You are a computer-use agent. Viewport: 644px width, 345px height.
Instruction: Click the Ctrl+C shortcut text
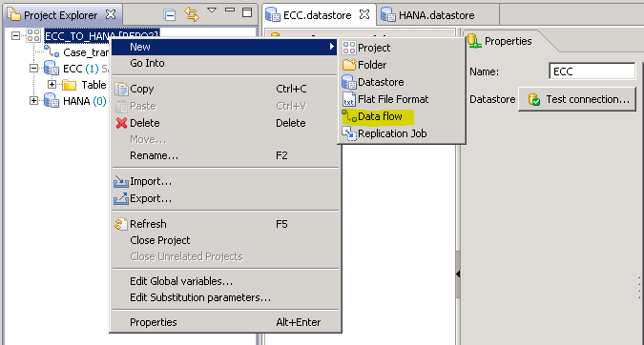coord(291,89)
